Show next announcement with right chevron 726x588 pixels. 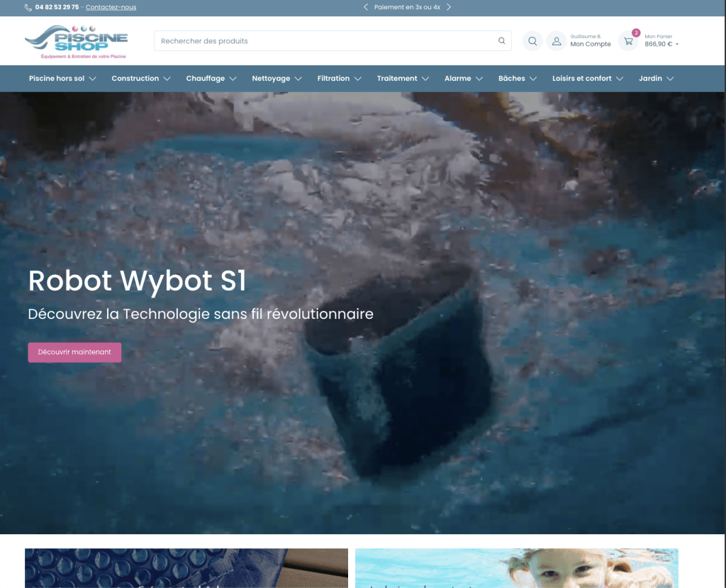(449, 7)
